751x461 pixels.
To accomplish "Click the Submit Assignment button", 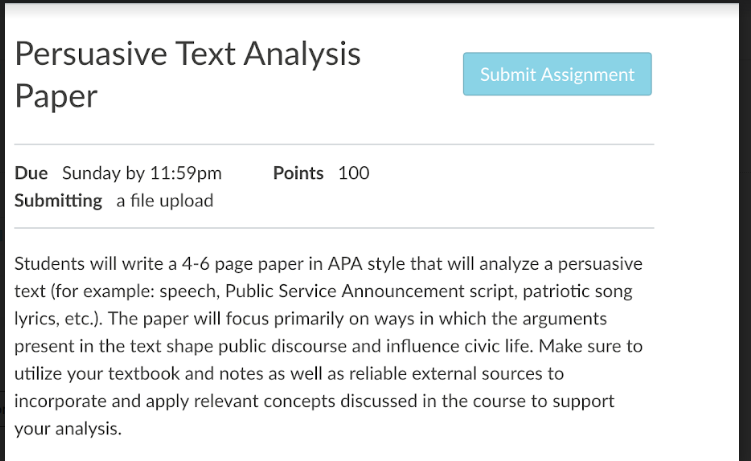I will [557, 74].
